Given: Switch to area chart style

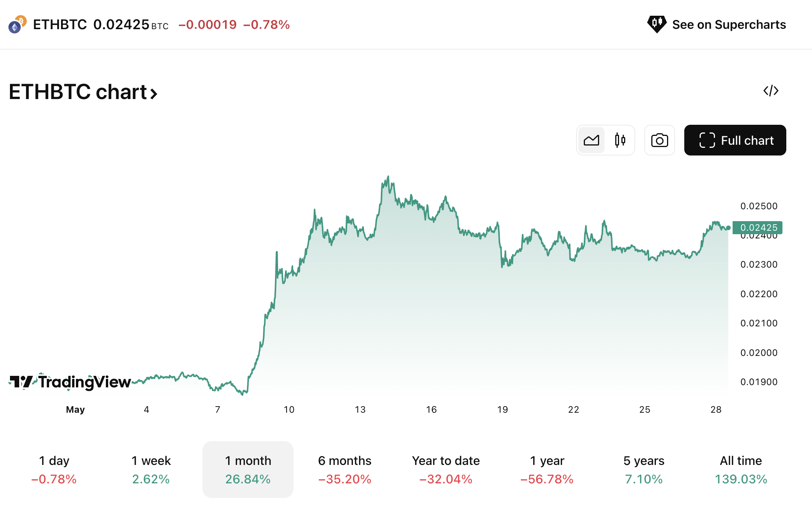Looking at the screenshot, I should point(591,140).
